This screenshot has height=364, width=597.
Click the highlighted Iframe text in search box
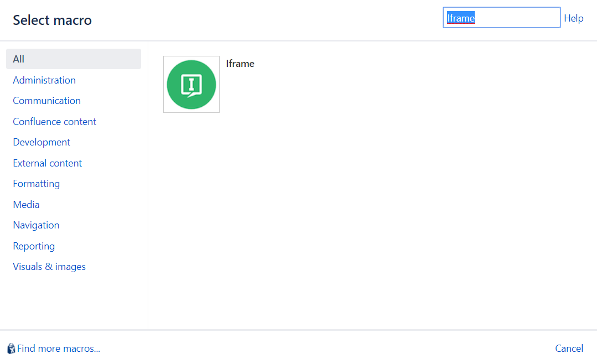[x=461, y=18]
